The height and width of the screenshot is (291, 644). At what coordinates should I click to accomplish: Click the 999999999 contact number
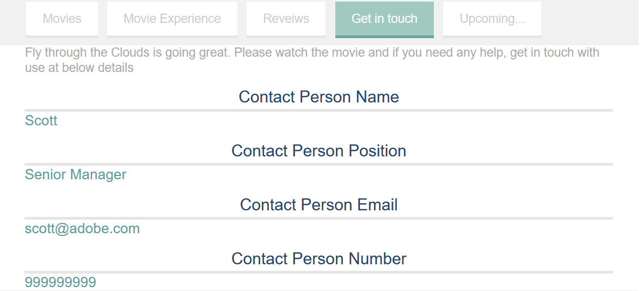(x=60, y=282)
